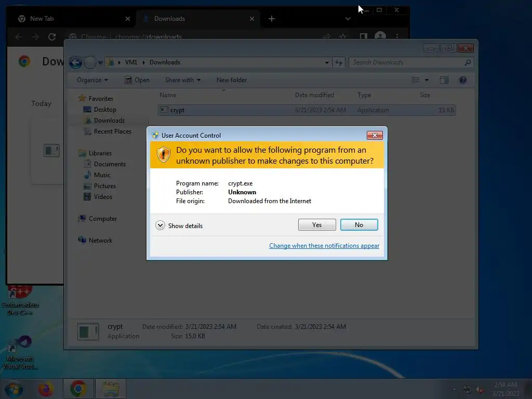Click Open in the Explorer toolbar
The image size is (532, 399).
pos(137,80)
